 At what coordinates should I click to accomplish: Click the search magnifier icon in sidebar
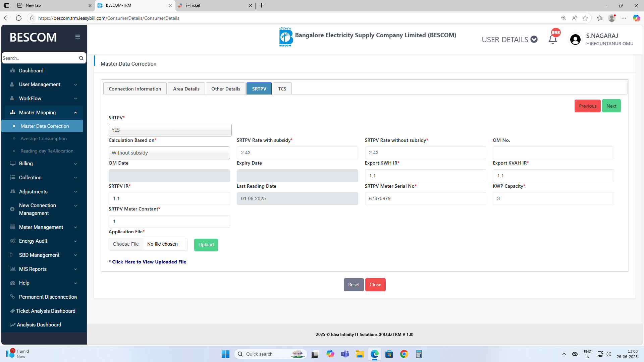pyautogui.click(x=81, y=58)
